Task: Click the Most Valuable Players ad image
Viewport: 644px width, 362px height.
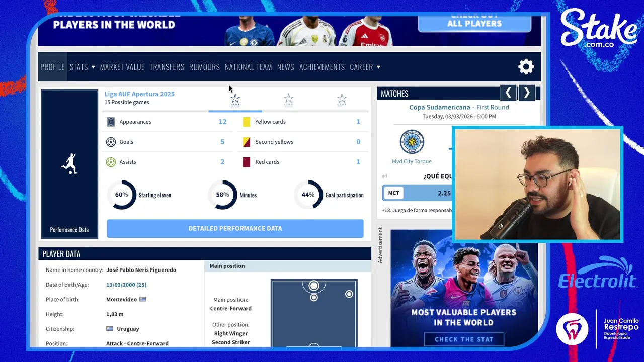Action: (464, 288)
